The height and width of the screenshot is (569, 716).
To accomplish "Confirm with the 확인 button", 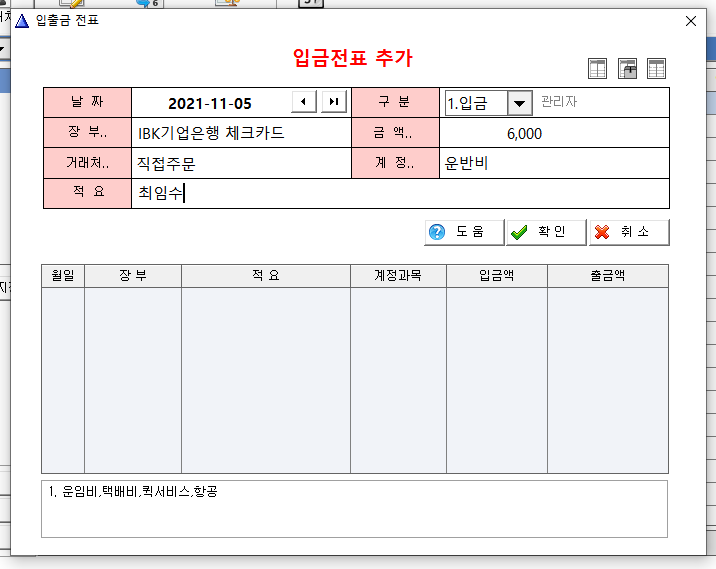I will tap(546, 232).
